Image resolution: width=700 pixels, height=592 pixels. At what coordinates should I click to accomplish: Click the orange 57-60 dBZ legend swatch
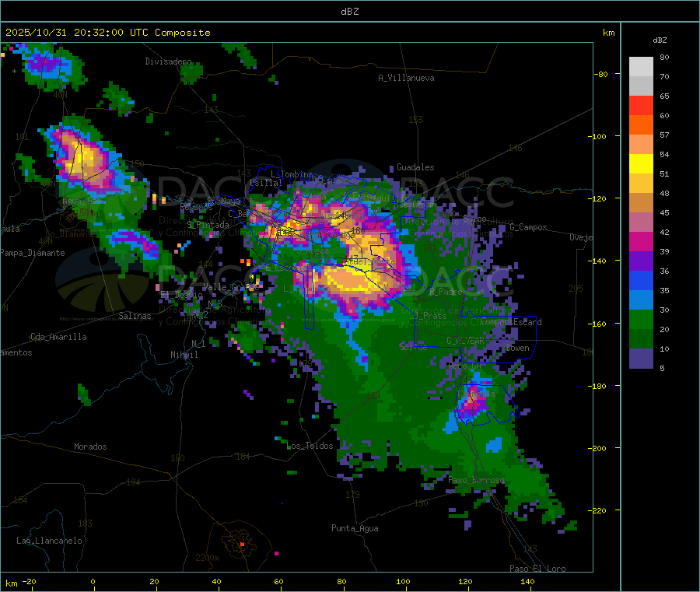click(x=641, y=125)
